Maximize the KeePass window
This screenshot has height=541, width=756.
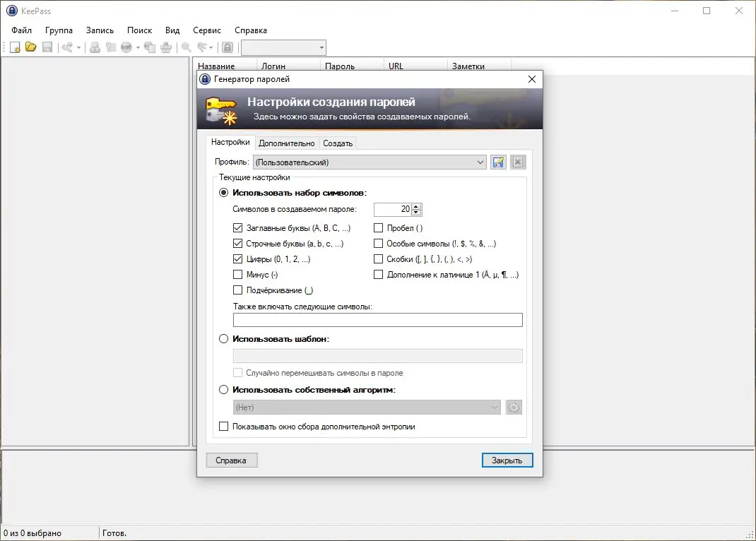[707, 11]
